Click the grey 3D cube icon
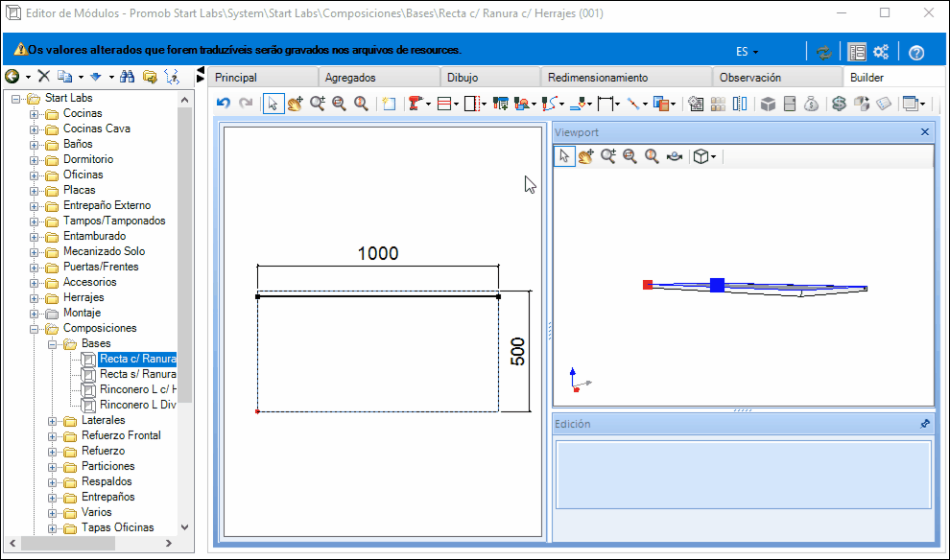The height and width of the screenshot is (560, 950). pos(769,104)
